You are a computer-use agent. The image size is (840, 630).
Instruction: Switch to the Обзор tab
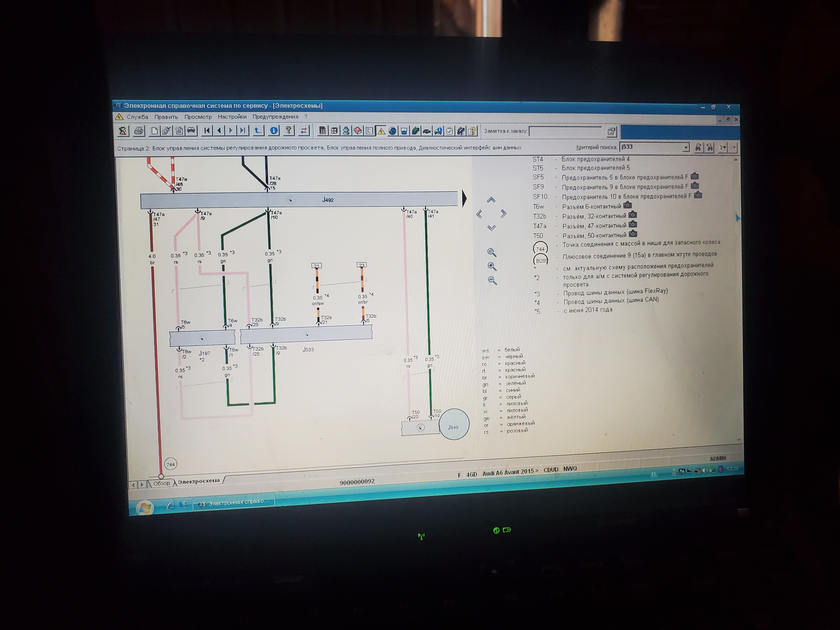pyautogui.click(x=161, y=483)
